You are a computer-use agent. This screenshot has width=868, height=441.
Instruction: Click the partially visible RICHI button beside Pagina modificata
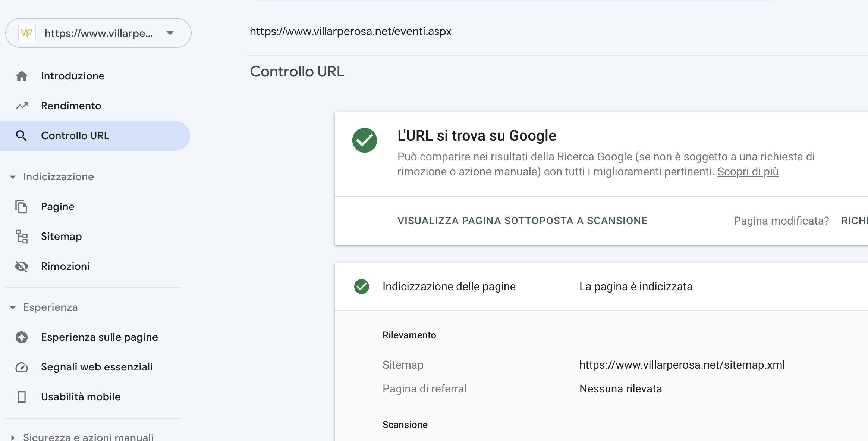(855, 221)
